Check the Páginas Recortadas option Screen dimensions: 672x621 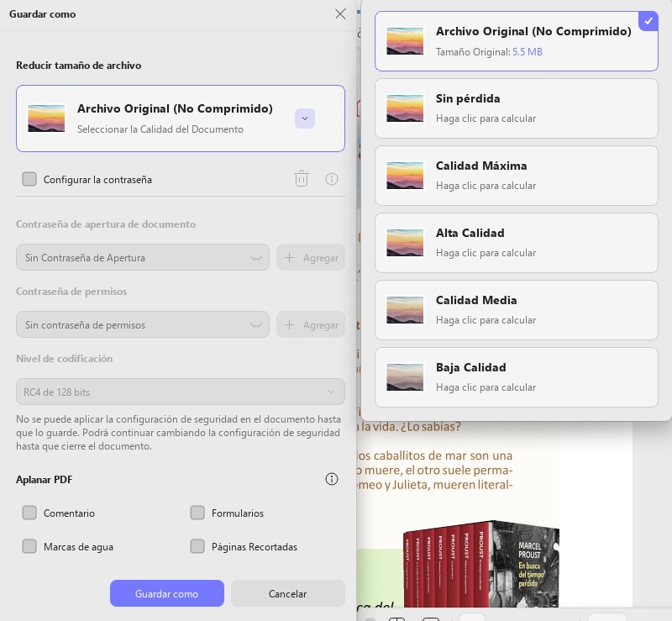(x=197, y=546)
